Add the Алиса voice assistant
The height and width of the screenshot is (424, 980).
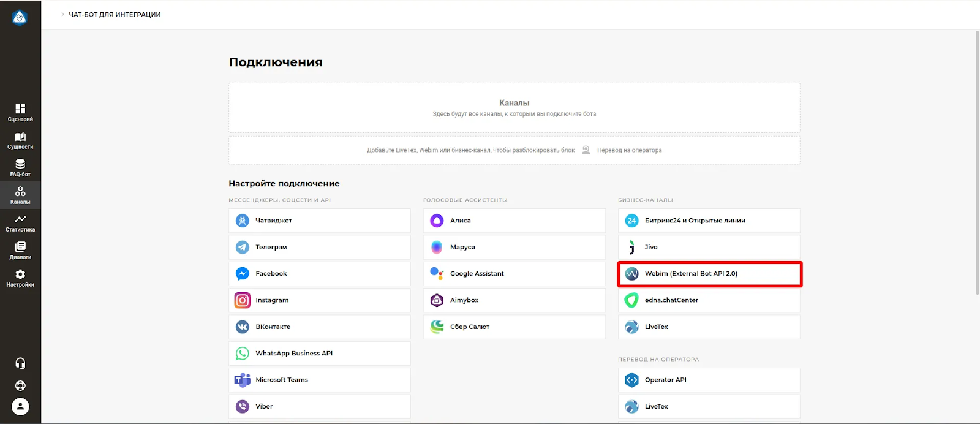point(513,221)
